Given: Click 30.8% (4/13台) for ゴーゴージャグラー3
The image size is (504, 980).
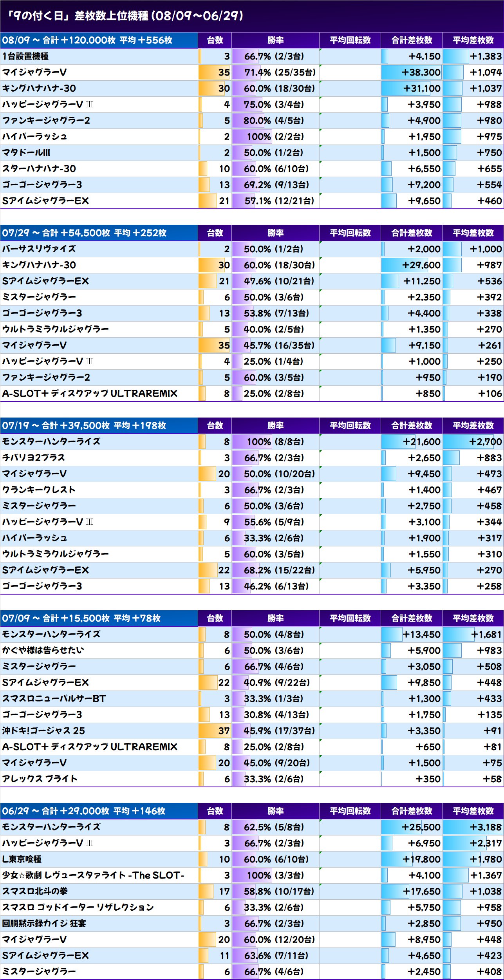Looking at the screenshot, I should tap(276, 715).
